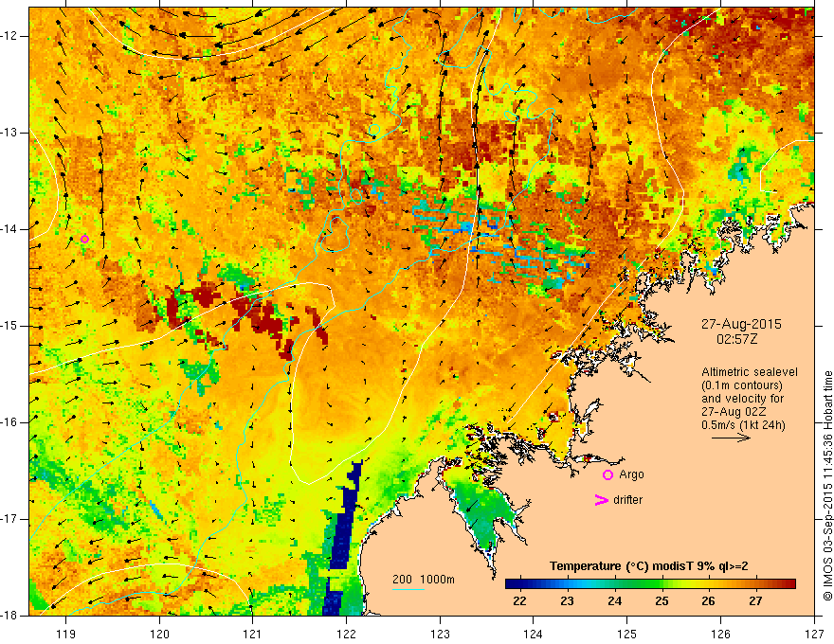Click the latitude label -18
Viewport: 834px width, 644px height.
click(10, 616)
